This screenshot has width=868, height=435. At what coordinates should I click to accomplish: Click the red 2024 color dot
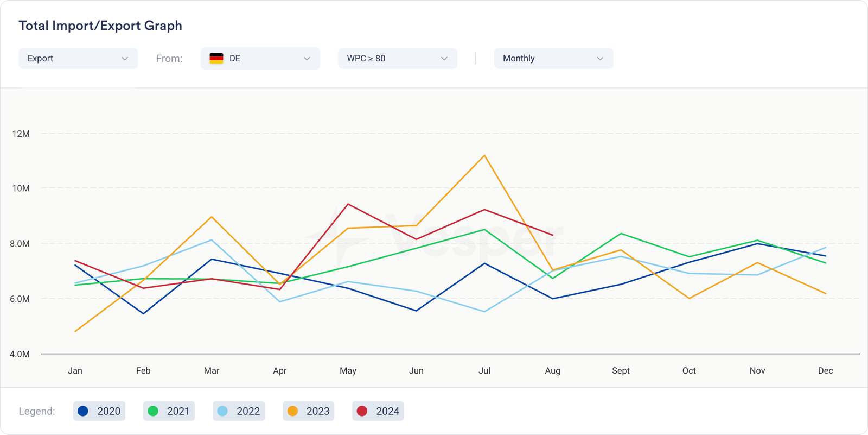point(362,411)
